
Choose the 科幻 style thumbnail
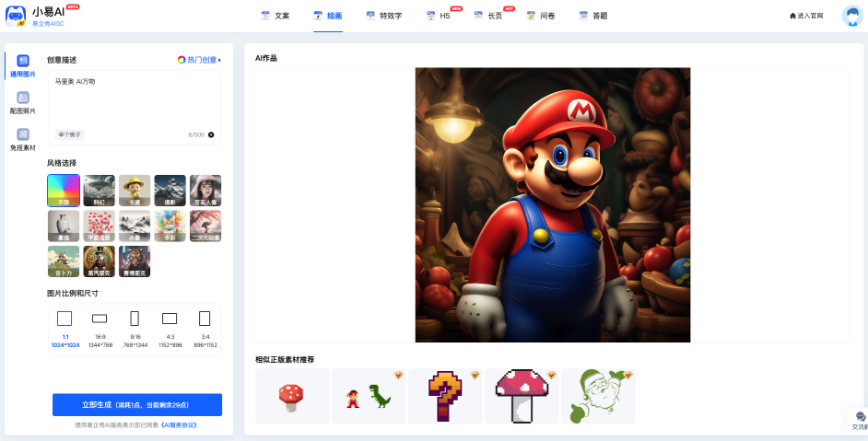click(100, 191)
